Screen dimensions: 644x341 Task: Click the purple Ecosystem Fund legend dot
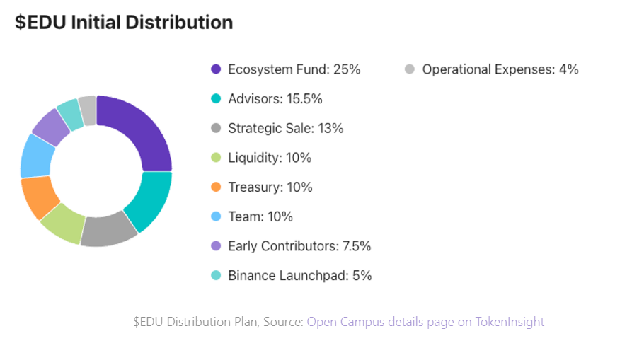tap(216, 69)
